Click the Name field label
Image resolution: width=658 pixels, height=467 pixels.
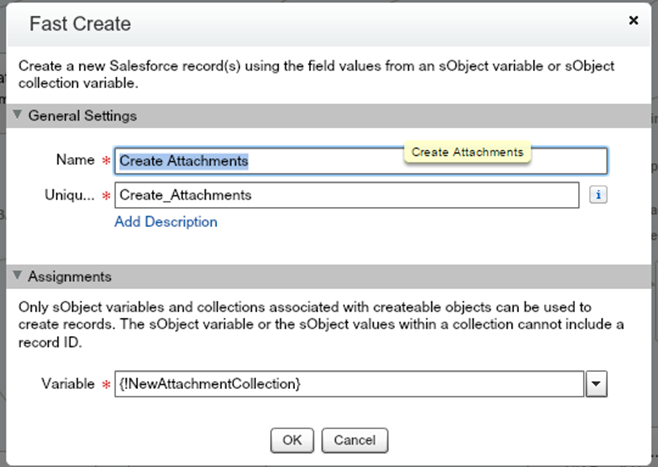(x=76, y=160)
